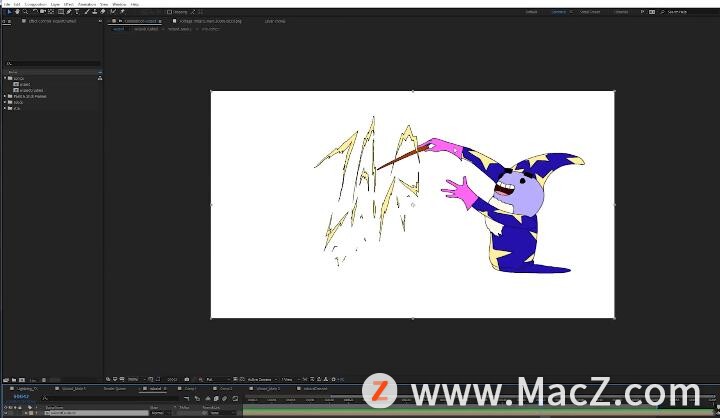Select the Rotation tool
Image resolution: width=720 pixels, height=418 pixels.
(35, 11)
